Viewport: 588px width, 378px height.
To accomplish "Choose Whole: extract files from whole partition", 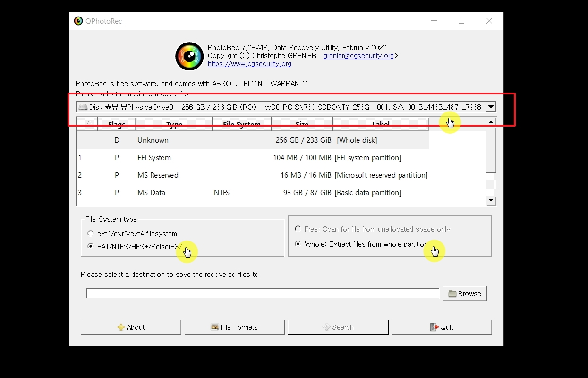I will pos(361,244).
